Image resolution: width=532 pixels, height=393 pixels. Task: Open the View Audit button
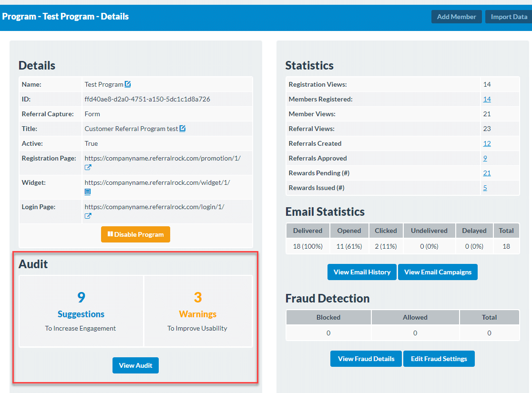(135, 365)
